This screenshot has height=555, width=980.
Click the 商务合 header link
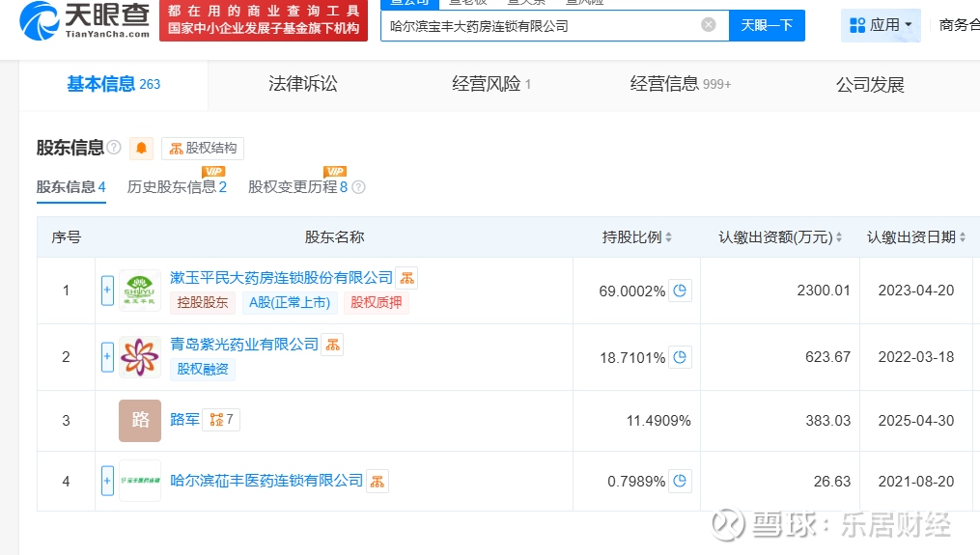click(960, 25)
